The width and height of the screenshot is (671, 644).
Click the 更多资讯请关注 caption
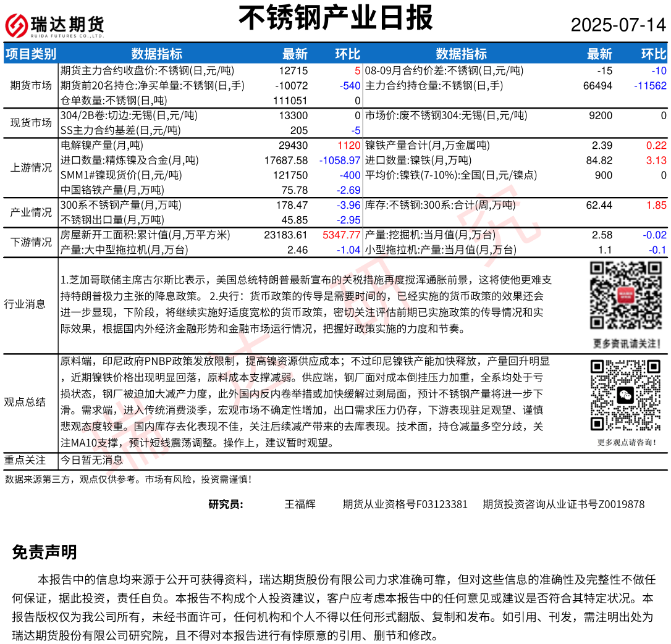[x=627, y=343]
